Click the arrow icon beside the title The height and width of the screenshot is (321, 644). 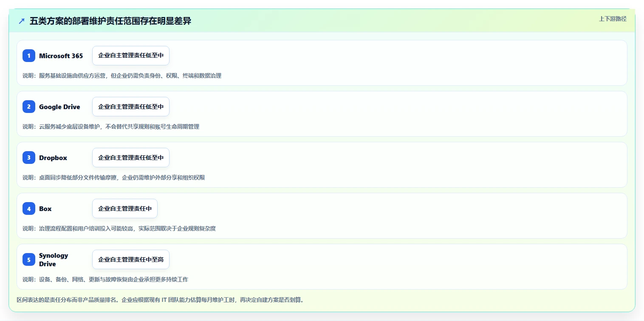click(22, 21)
